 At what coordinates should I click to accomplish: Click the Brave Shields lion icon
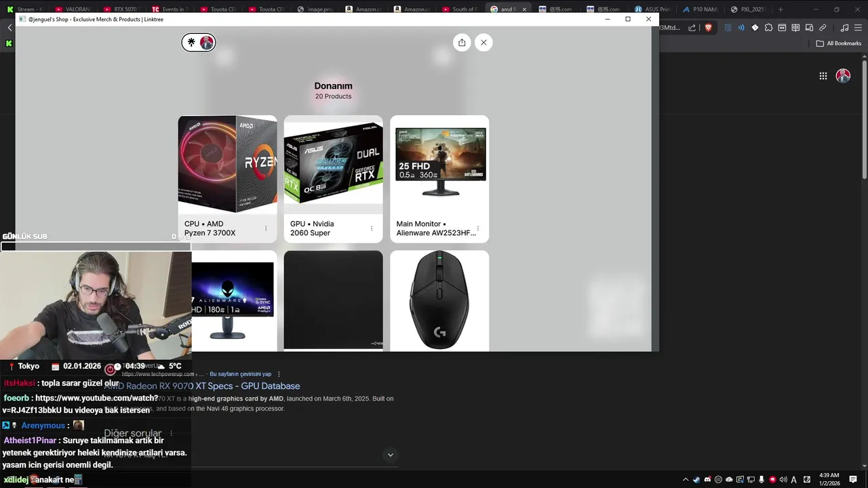(x=709, y=28)
